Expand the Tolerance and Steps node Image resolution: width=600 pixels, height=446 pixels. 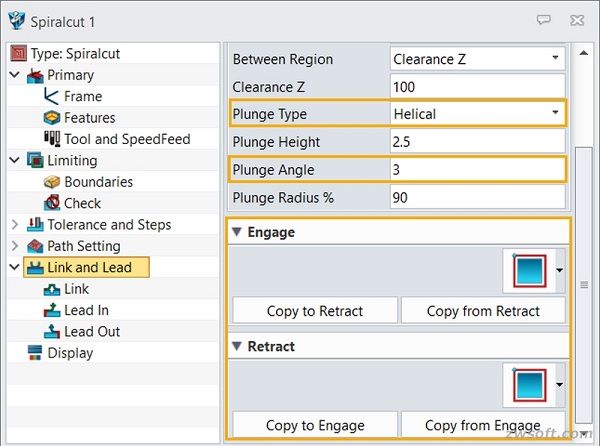15,225
